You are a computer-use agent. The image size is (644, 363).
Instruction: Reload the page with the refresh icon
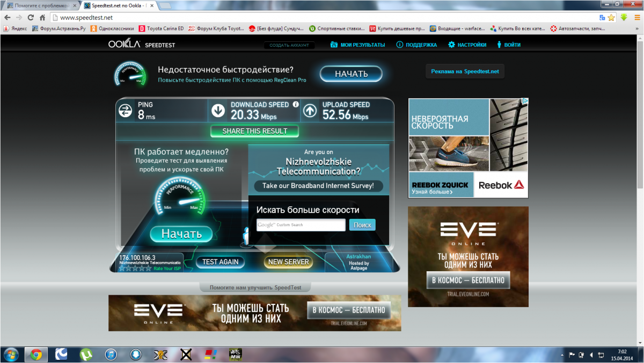31,17
